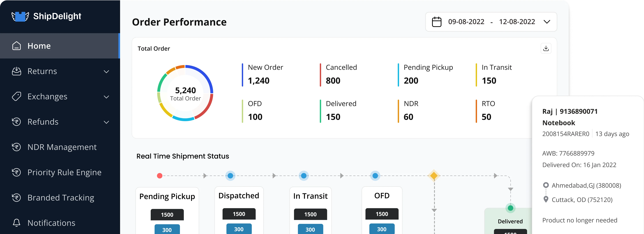Expand the Returns submenu chevron
Viewport: 644px width, 234px height.
(x=106, y=72)
